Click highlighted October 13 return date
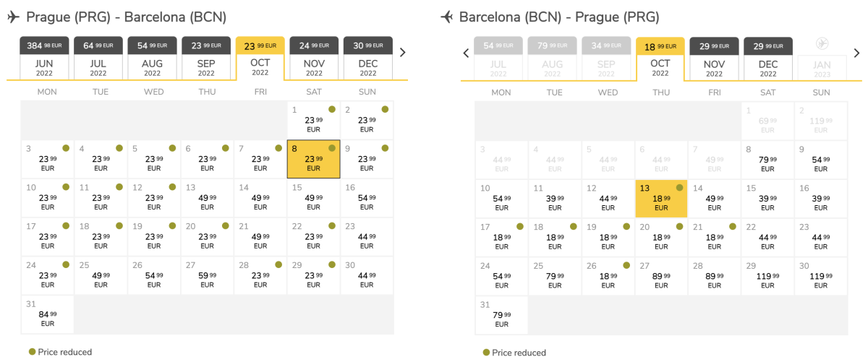The image size is (868, 362). [x=661, y=198]
